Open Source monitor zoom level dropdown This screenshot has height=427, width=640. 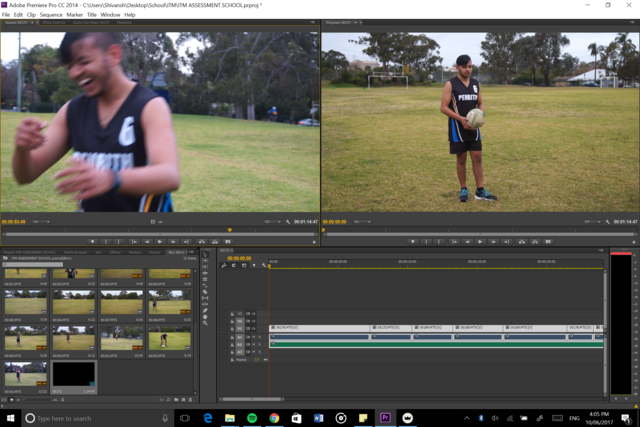click(x=41, y=222)
